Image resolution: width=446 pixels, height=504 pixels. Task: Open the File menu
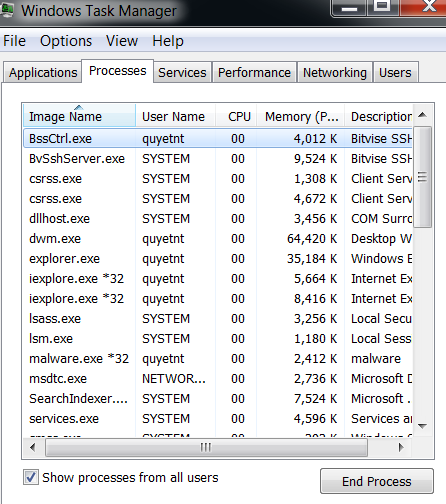[x=14, y=41]
